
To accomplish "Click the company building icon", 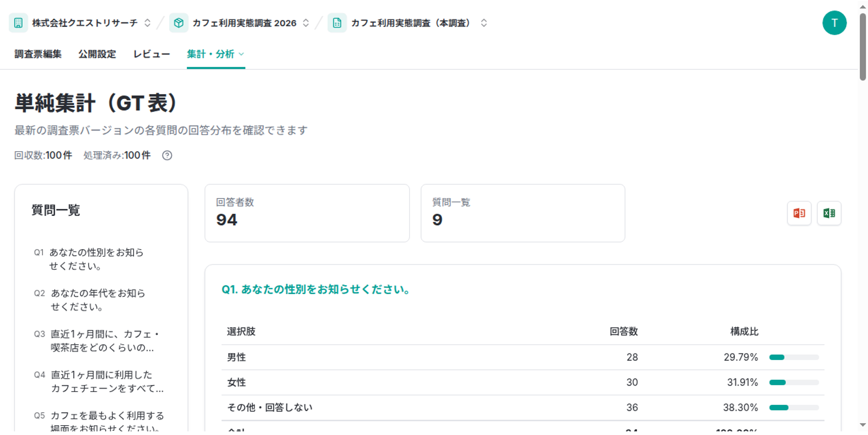I will tap(18, 23).
